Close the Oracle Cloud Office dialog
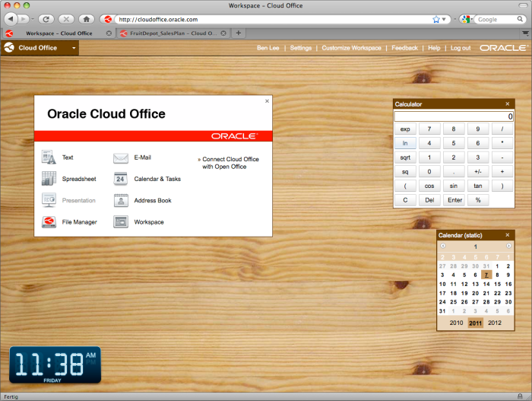532x401 pixels. coord(267,101)
